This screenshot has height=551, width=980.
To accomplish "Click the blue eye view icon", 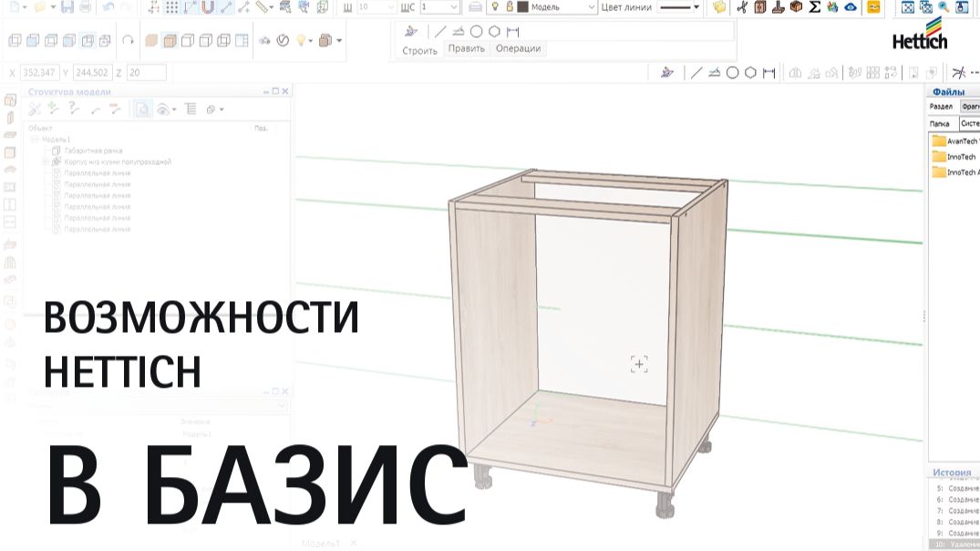I will pyautogui.click(x=851, y=7).
